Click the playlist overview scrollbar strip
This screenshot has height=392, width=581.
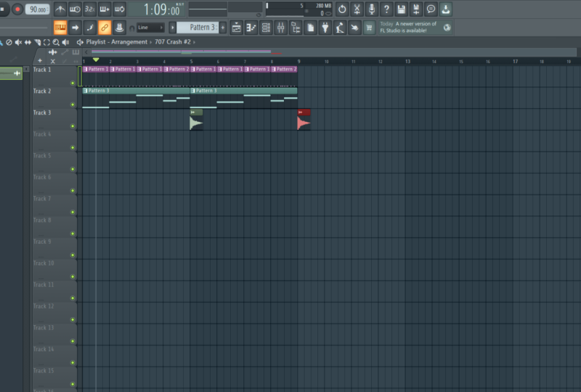[333, 52]
